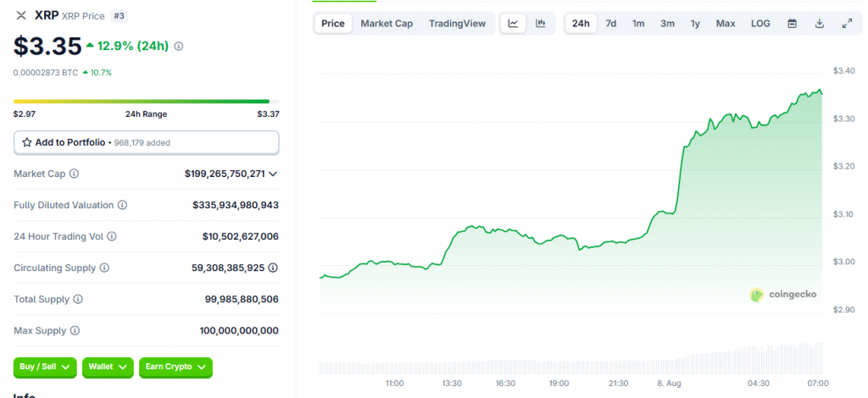Image resolution: width=868 pixels, height=398 pixels.
Task: Select the 24h time range
Action: point(581,24)
